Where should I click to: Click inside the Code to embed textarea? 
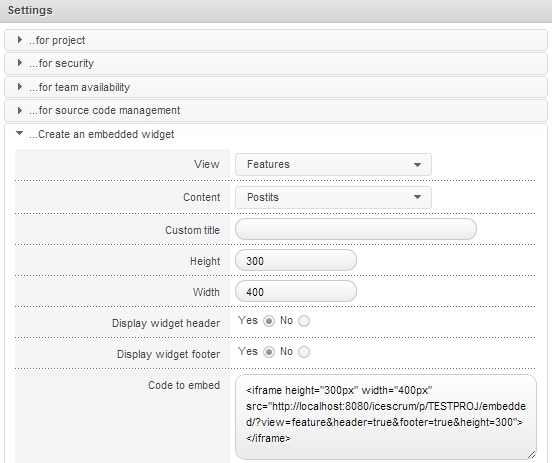386,417
